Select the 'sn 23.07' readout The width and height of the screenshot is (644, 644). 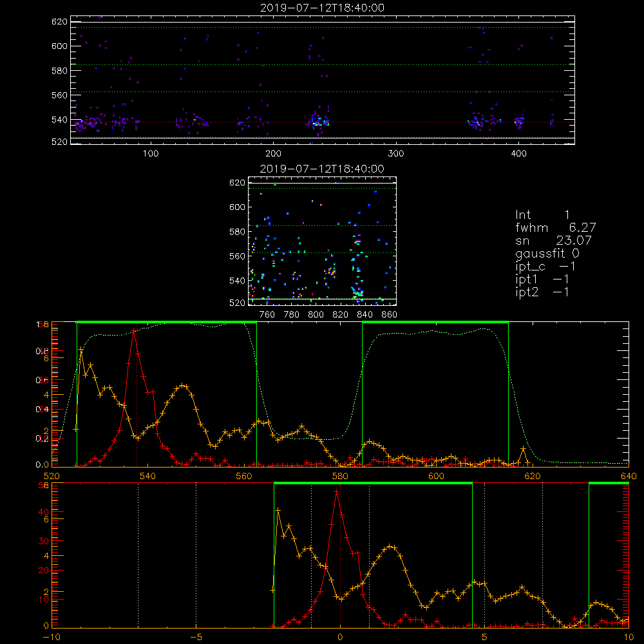pos(553,240)
